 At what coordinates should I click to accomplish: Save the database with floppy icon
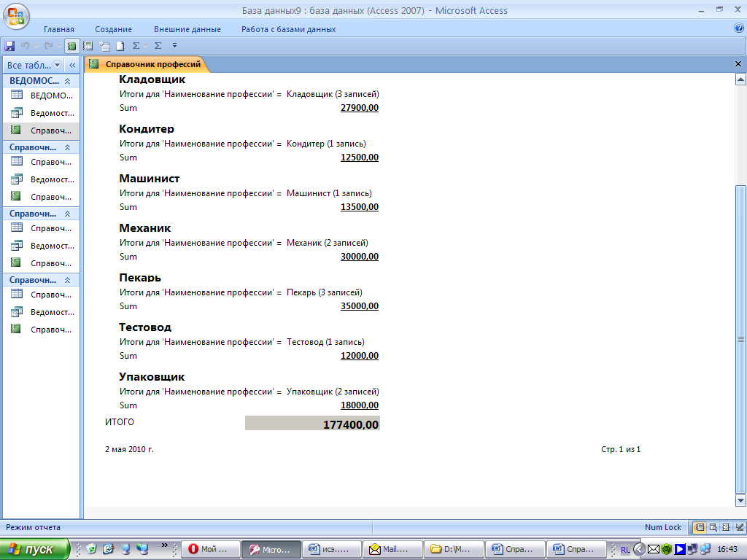(9, 46)
